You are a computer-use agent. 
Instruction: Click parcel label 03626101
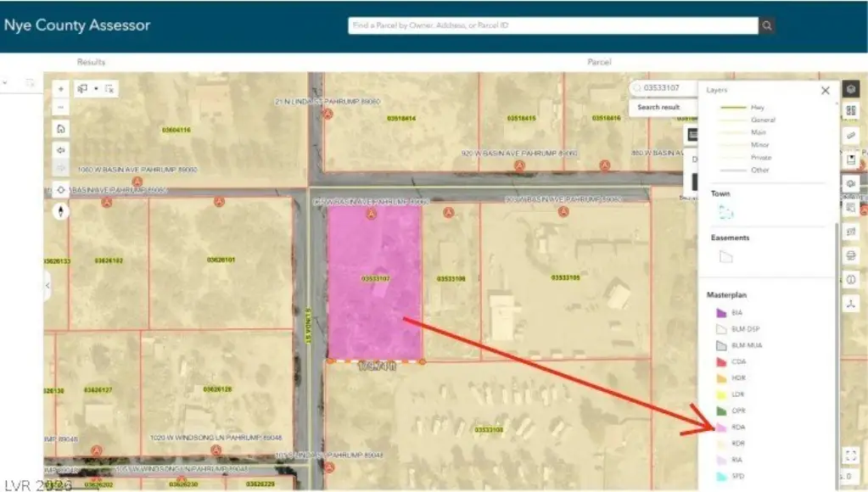[x=221, y=260]
